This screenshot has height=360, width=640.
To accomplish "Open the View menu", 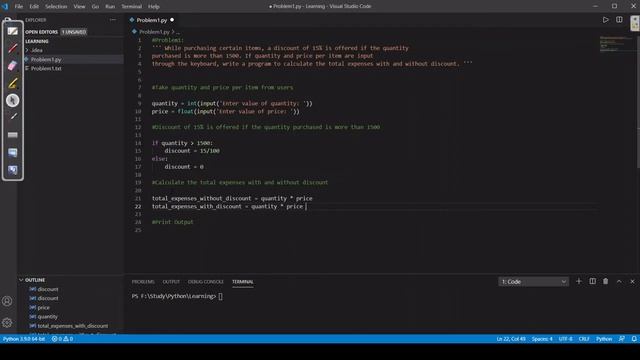I will (x=79, y=7).
